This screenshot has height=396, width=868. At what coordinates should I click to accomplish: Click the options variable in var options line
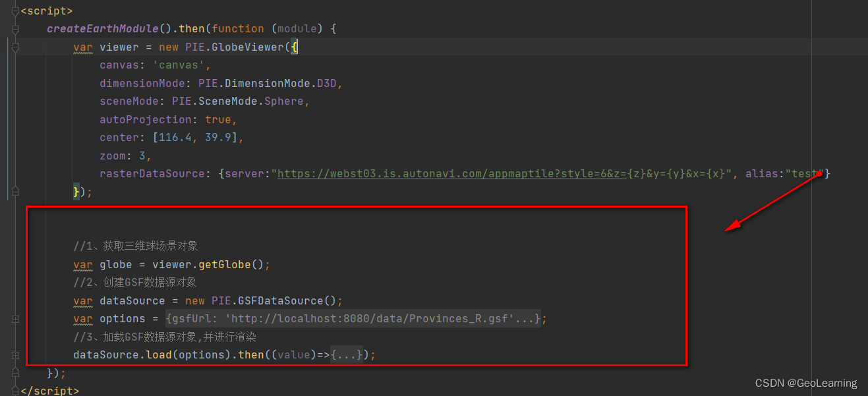123,319
